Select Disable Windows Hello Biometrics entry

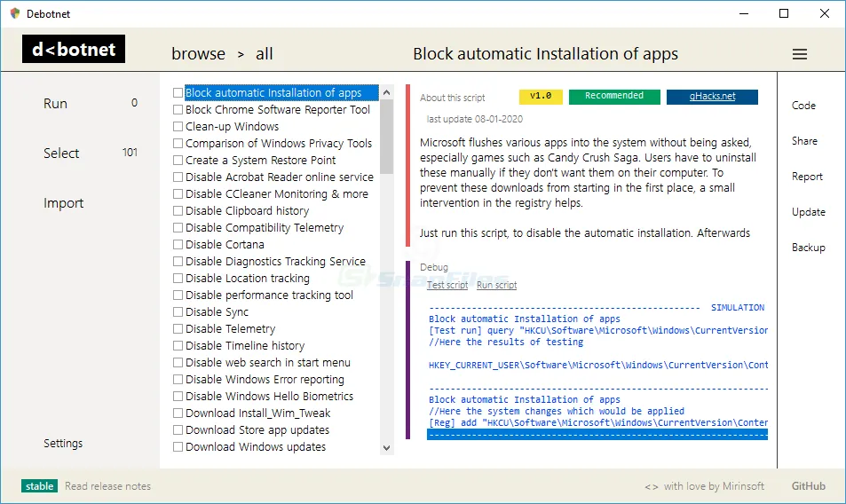pos(269,397)
